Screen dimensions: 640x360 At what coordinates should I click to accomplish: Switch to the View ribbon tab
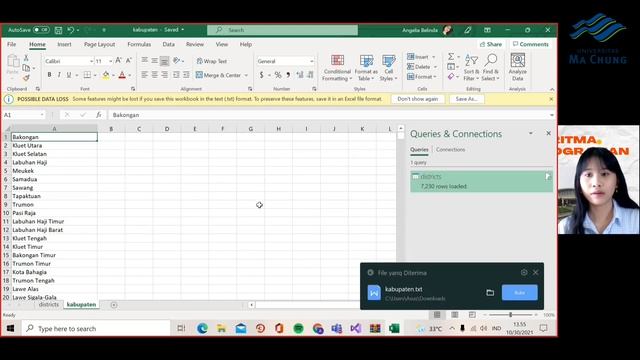pyautogui.click(x=222, y=44)
